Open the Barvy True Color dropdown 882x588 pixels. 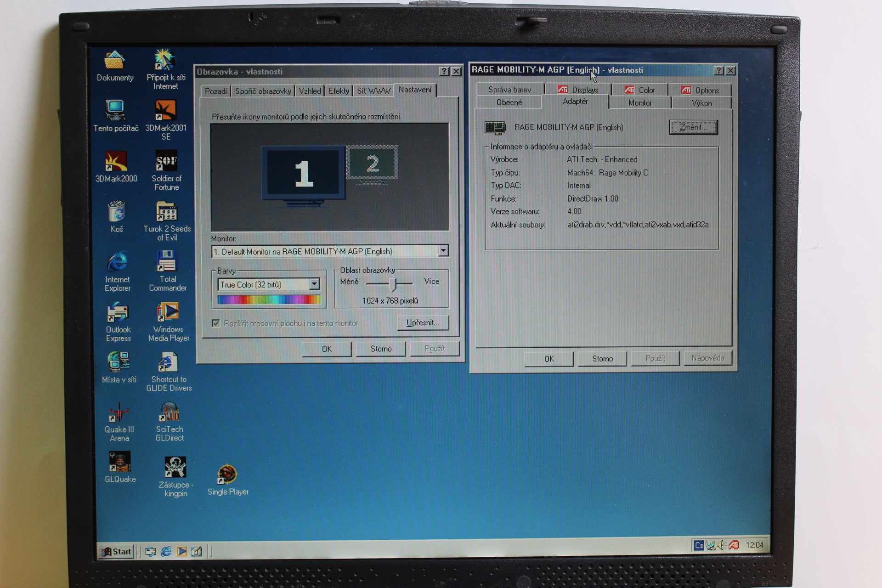tap(314, 284)
